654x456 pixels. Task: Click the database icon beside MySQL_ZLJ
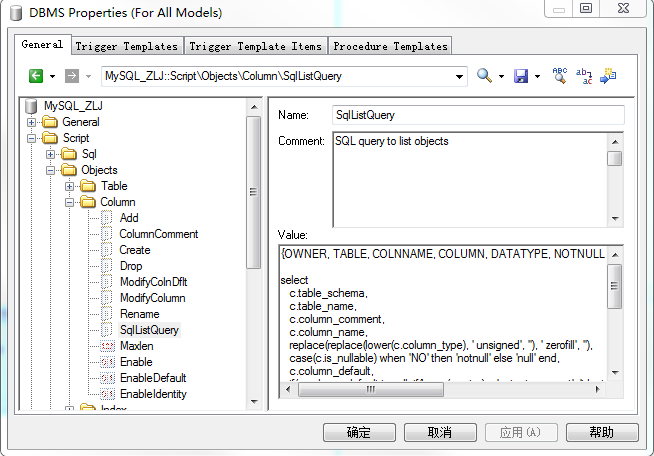(31, 106)
